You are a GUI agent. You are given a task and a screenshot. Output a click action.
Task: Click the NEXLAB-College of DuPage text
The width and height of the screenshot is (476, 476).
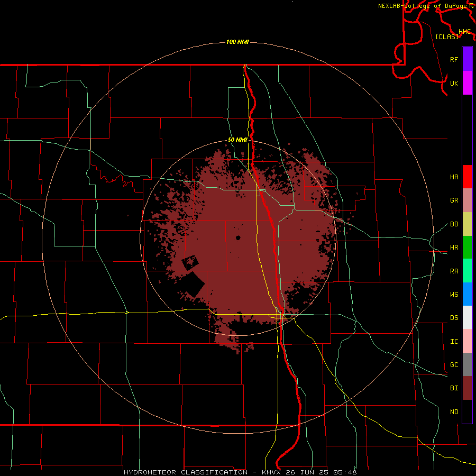click(423, 6)
